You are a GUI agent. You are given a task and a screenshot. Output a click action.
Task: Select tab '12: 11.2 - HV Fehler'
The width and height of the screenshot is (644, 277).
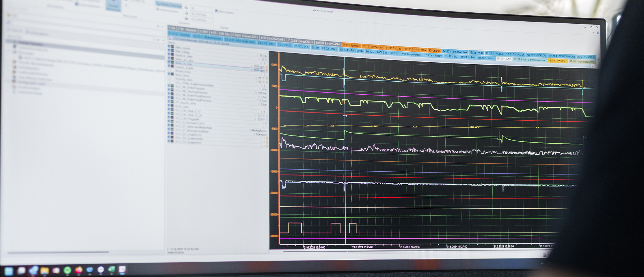click(x=416, y=50)
